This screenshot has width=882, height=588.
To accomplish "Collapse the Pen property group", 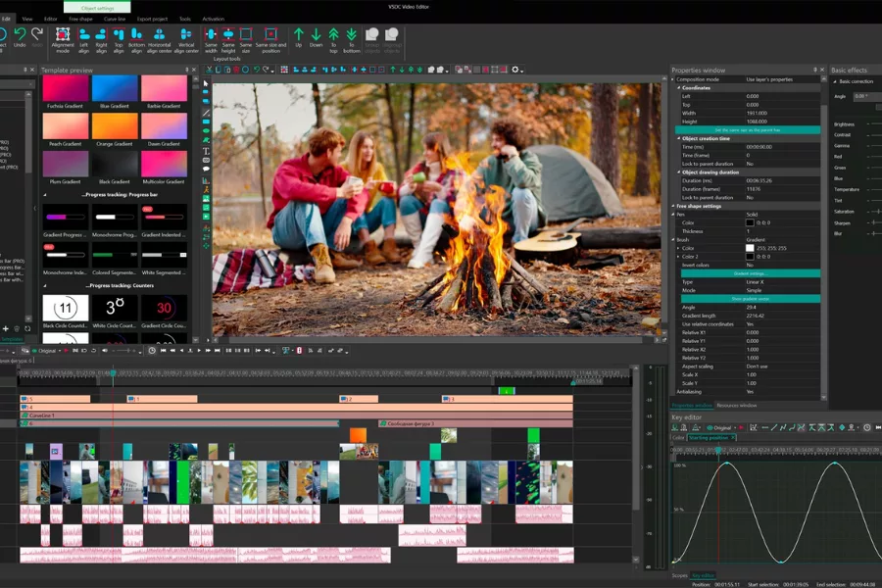I will 672,215.
